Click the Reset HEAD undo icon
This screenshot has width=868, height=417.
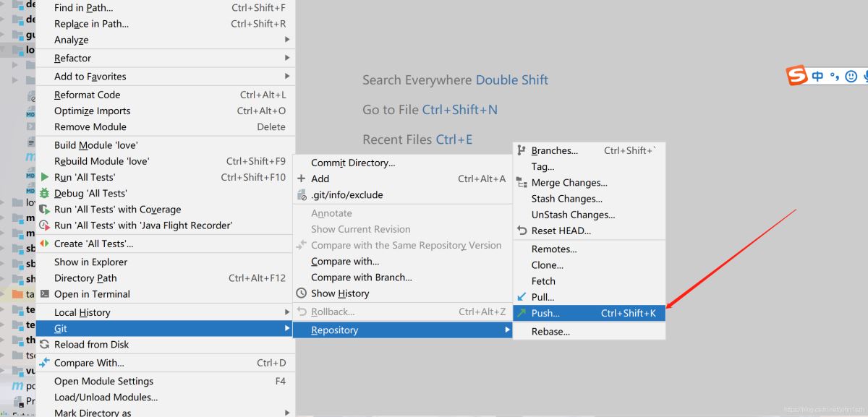(522, 231)
